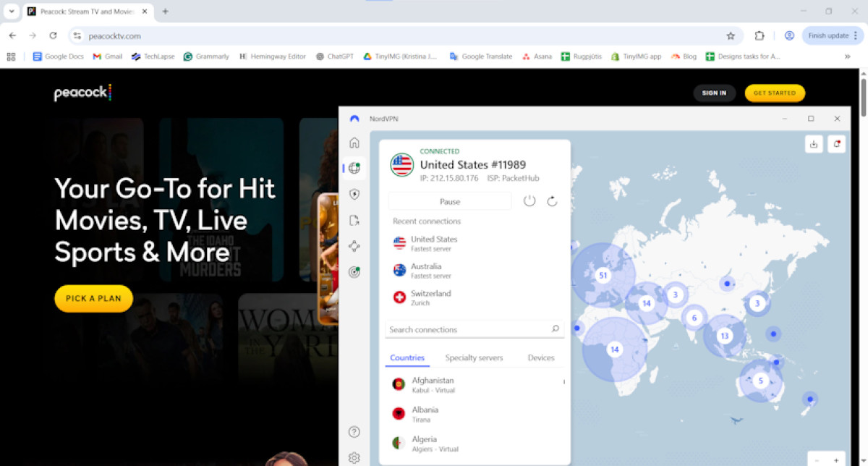
Task: Open the Dark Web Monitor target icon
Action: coord(354,272)
